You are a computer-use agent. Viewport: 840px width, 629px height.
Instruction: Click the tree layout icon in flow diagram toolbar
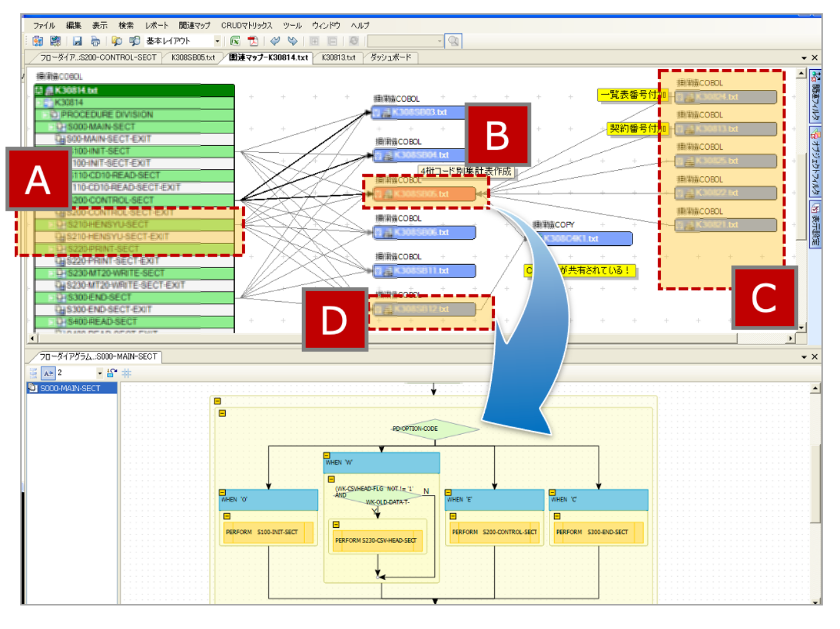pyautogui.click(x=34, y=373)
